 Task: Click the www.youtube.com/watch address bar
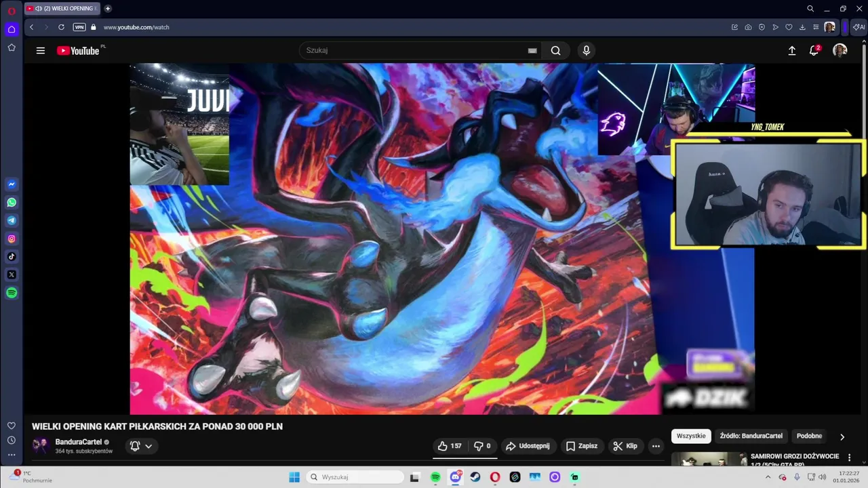[x=136, y=27]
